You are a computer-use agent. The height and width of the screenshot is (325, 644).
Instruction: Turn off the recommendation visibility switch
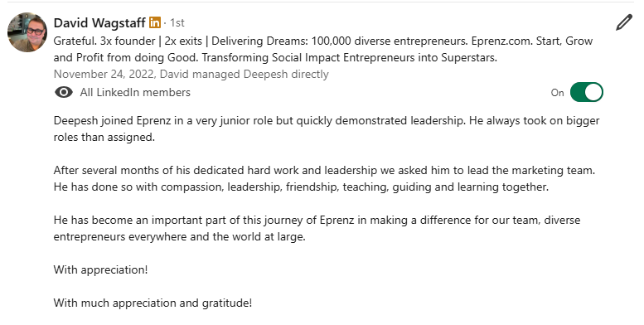tap(587, 92)
